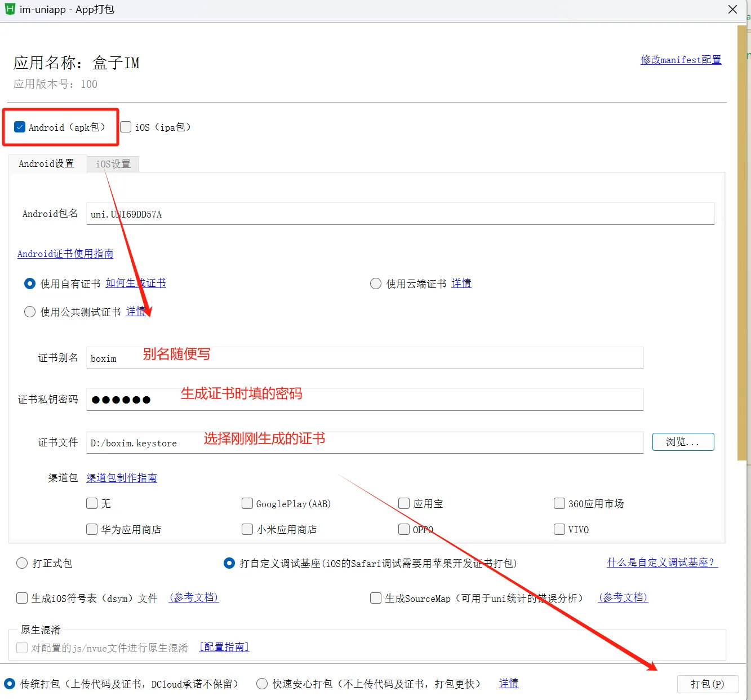Click the HBuilderX app icon in the title bar
Image resolution: width=751 pixels, height=700 pixels.
pos(9,10)
